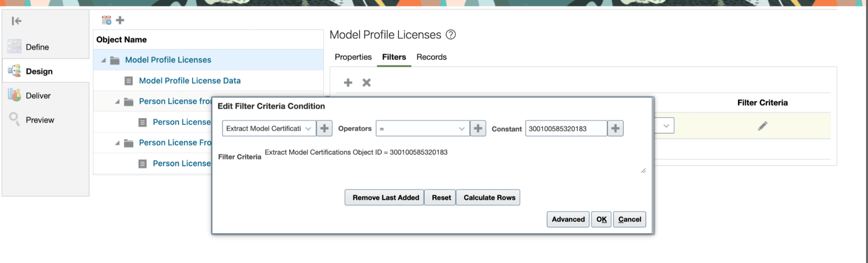Image resolution: width=868 pixels, height=263 pixels.
Task: Open the Operators dropdown
Action: tap(423, 128)
